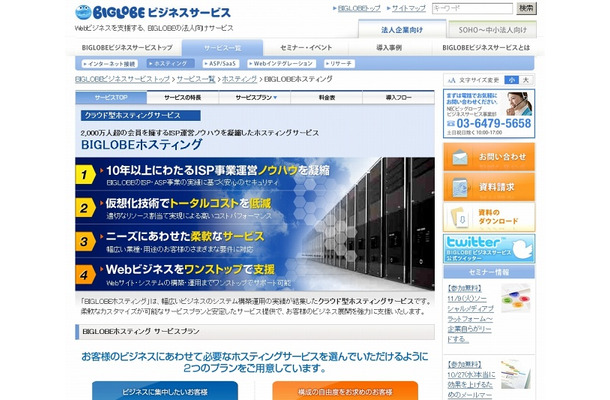Click the セミナー情報 section header
The height and width of the screenshot is (400, 610).
pyautogui.click(x=489, y=272)
